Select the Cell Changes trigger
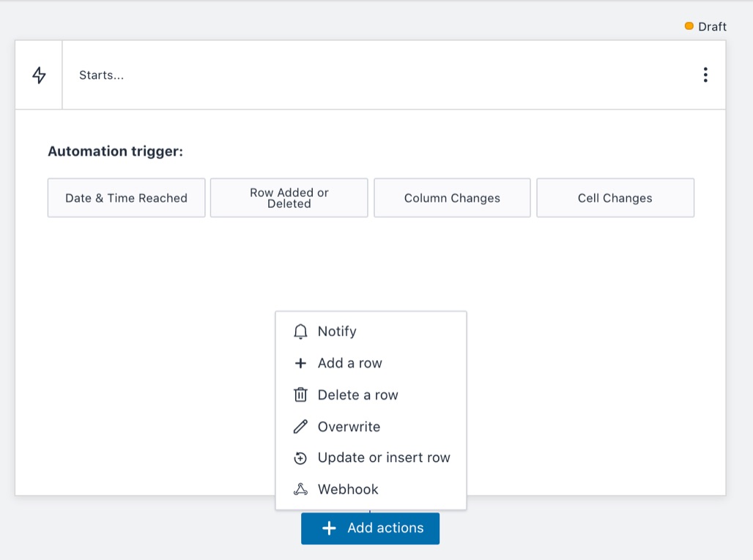This screenshot has height=560, width=753. (615, 198)
